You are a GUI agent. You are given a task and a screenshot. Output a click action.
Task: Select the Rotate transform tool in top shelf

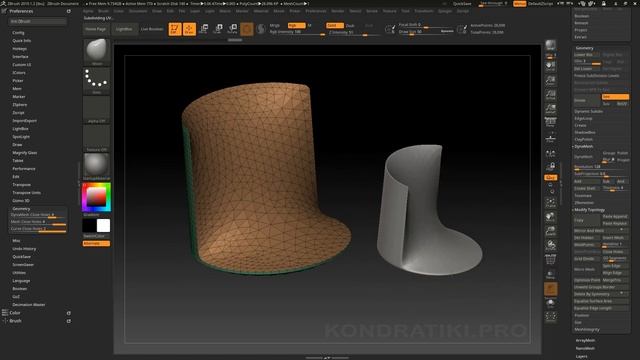(232, 29)
